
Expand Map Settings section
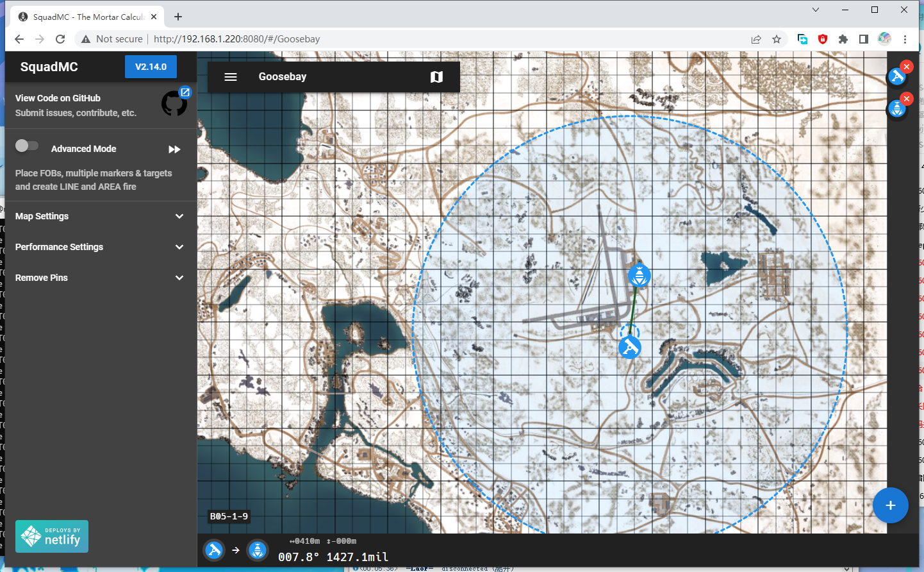coord(101,216)
